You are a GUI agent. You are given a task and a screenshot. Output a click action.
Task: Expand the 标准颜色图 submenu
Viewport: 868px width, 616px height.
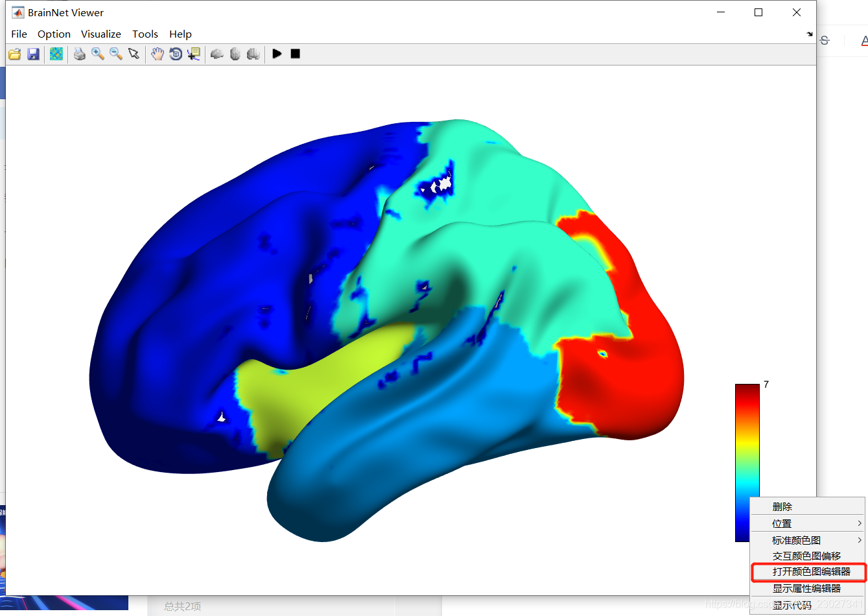(x=807, y=540)
